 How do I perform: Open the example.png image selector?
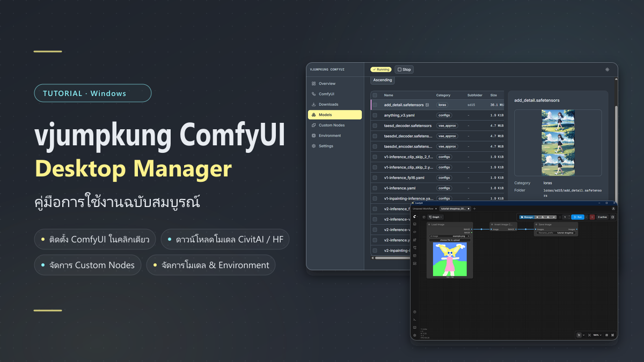pos(450,236)
